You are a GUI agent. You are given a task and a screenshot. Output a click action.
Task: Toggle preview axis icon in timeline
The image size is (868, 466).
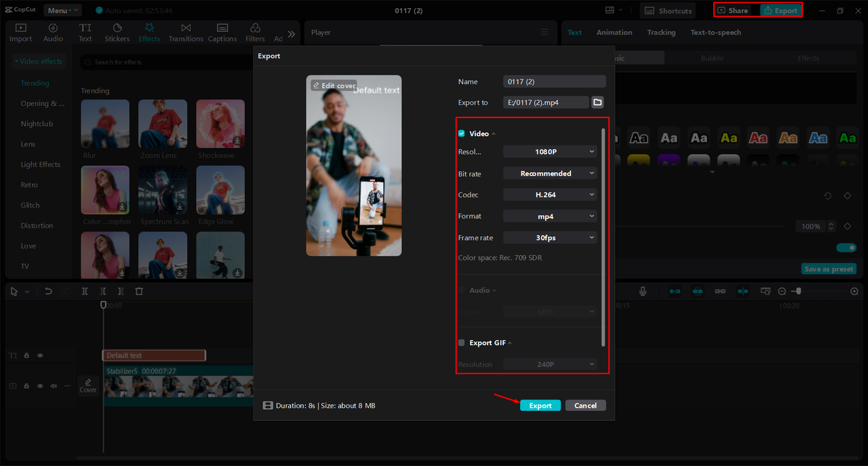point(743,291)
